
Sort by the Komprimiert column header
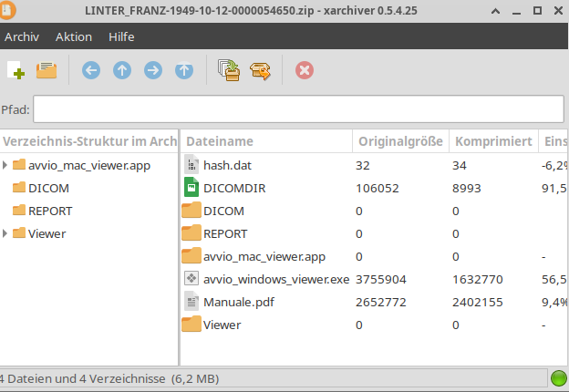coord(493,141)
